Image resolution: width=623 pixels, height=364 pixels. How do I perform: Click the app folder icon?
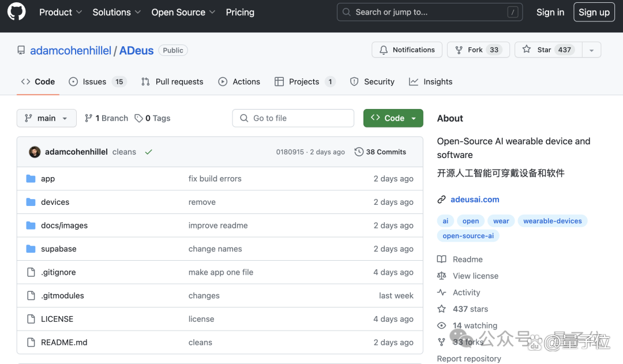pyautogui.click(x=31, y=178)
